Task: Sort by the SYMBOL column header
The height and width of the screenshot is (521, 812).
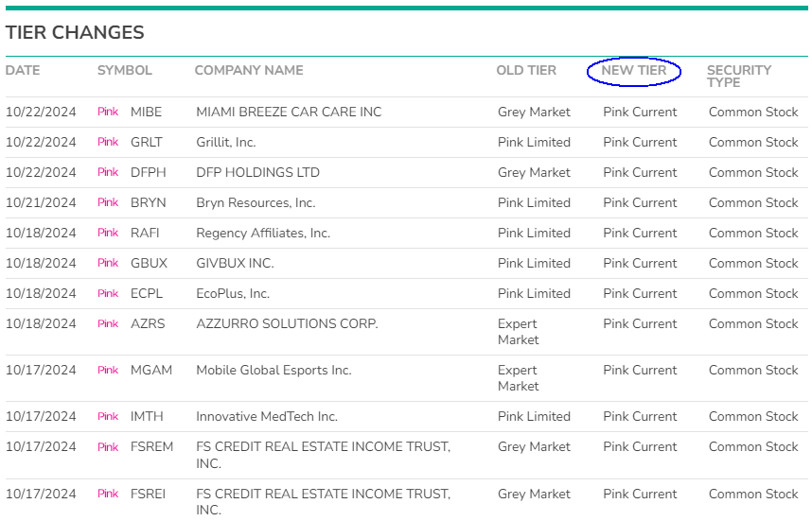Action: click(125, 70)
